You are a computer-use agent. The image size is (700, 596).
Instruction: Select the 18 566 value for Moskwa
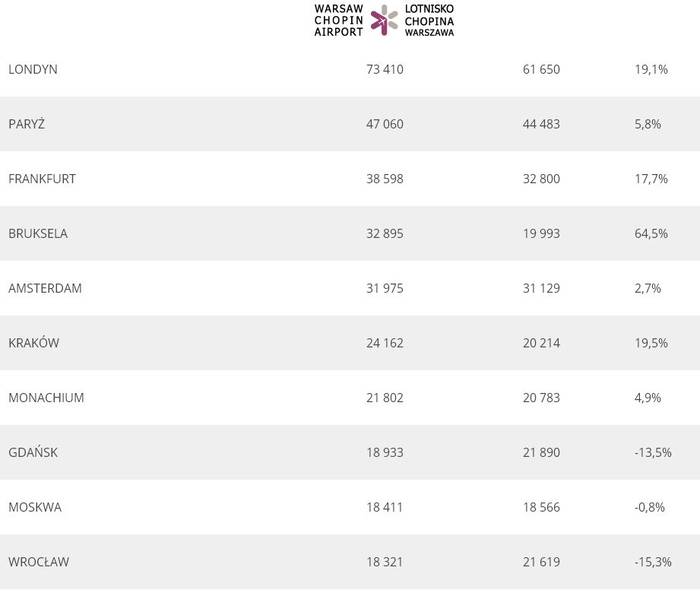[541, 507]
